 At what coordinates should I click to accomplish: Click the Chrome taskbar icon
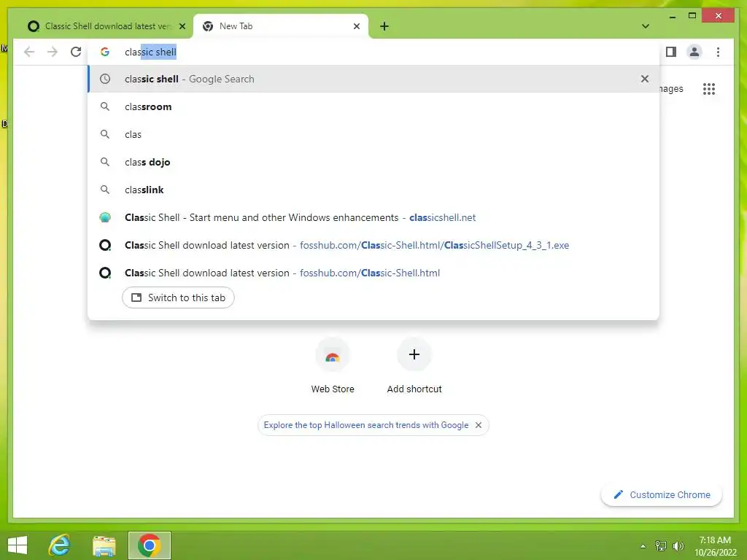(x=149, y=545)
